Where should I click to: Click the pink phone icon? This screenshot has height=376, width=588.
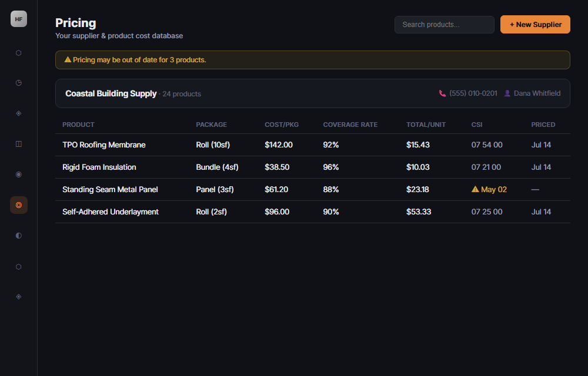pyautogui.click(x=443, y=93)
